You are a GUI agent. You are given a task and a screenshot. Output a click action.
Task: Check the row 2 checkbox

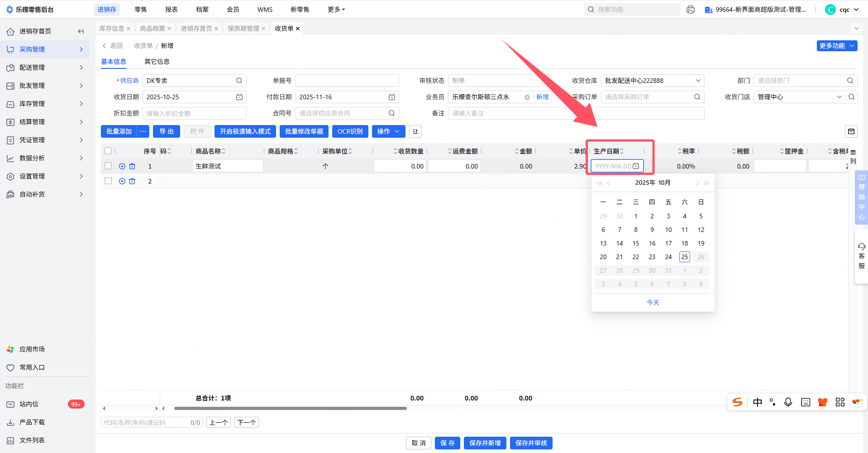(108, 181)
